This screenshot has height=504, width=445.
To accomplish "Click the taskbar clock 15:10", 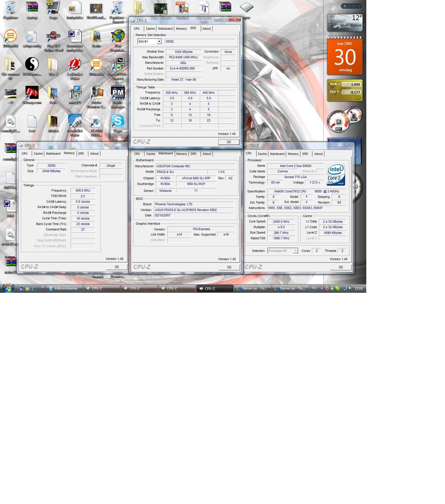I will [x=358, y=288].
